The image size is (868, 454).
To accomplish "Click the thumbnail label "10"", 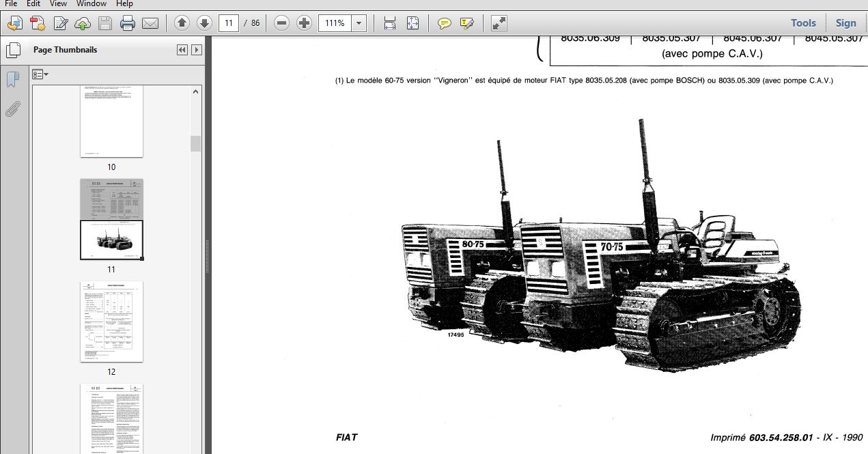I will (111, 167).
